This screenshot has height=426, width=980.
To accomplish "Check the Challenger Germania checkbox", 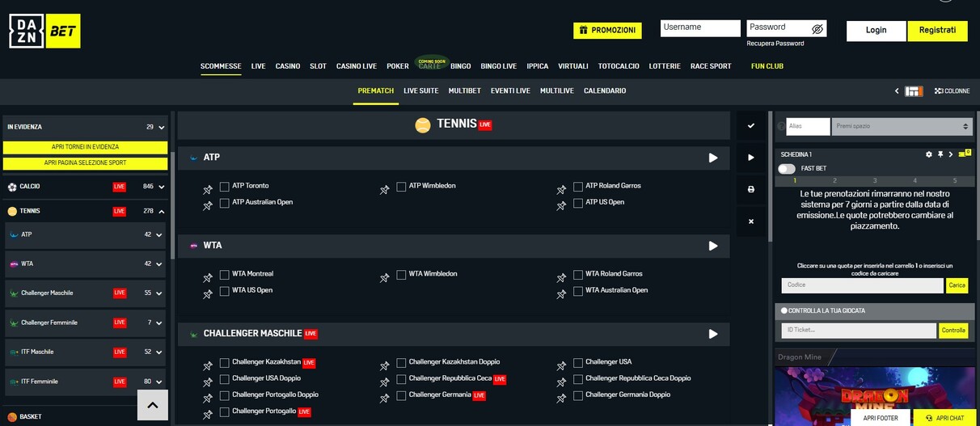I will (x=401, y=396).
